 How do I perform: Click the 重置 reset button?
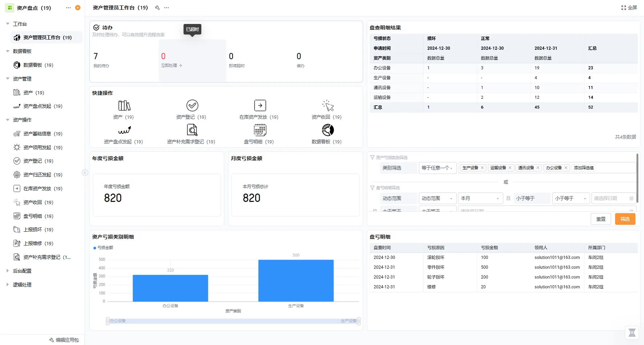601,219
